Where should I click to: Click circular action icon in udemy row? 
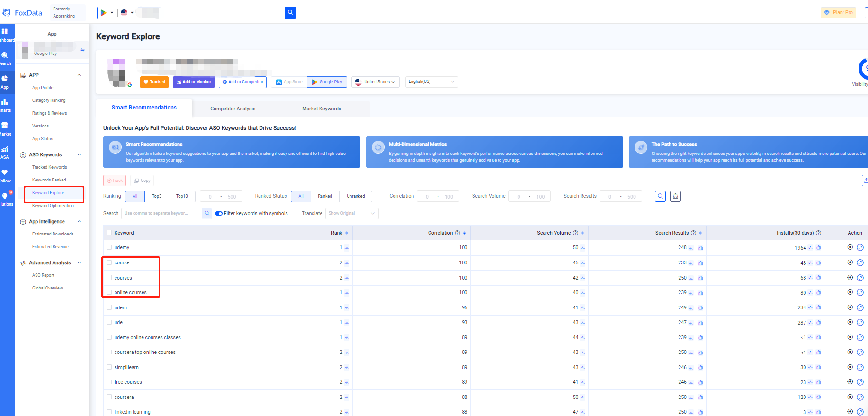[x=860, y=247]
